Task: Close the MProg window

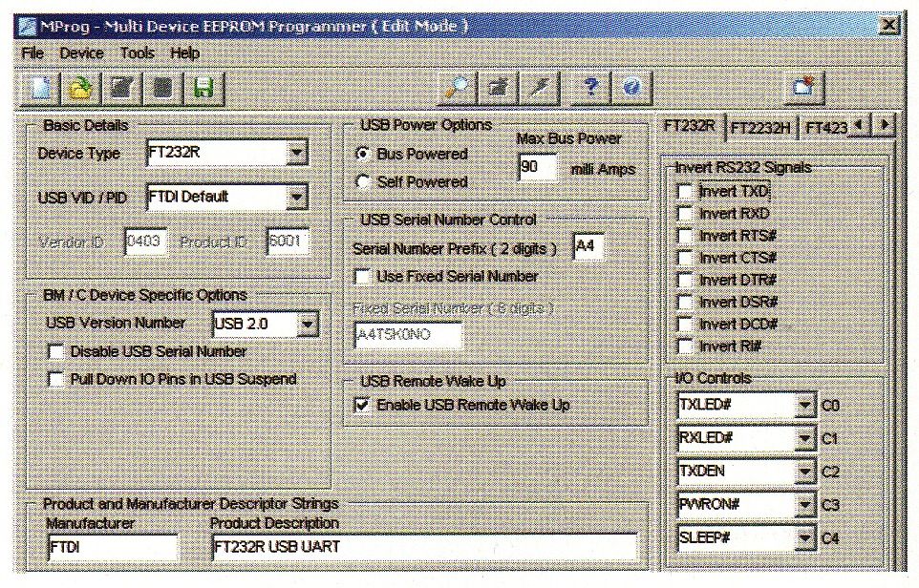Action: (x=889, y=25)
